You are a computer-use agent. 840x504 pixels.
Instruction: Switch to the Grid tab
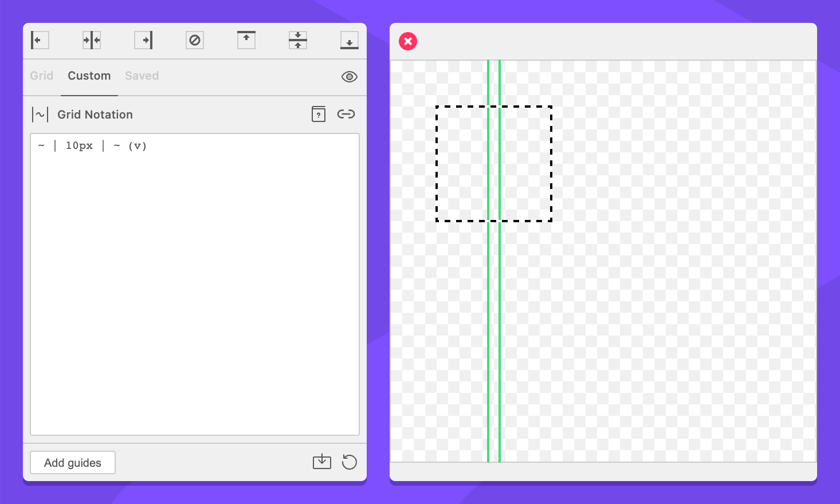pos(41,76)
